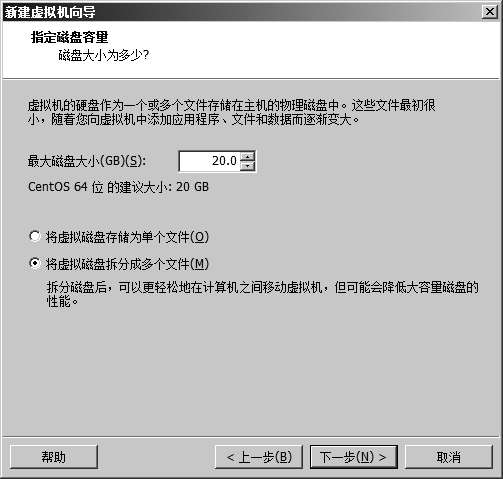The image size is (503, 479).
Task: Click the 指定磁盘容量 heading
Action: 69,37
